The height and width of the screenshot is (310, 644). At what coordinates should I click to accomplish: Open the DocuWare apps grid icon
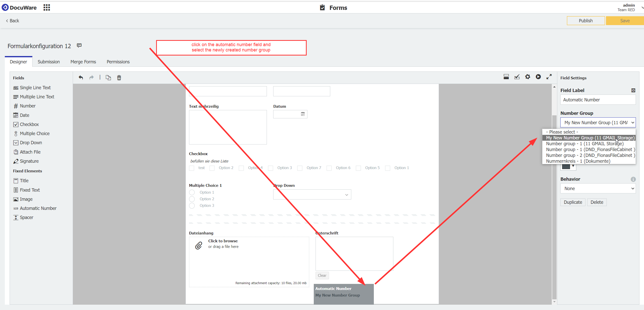pos(47,8)
